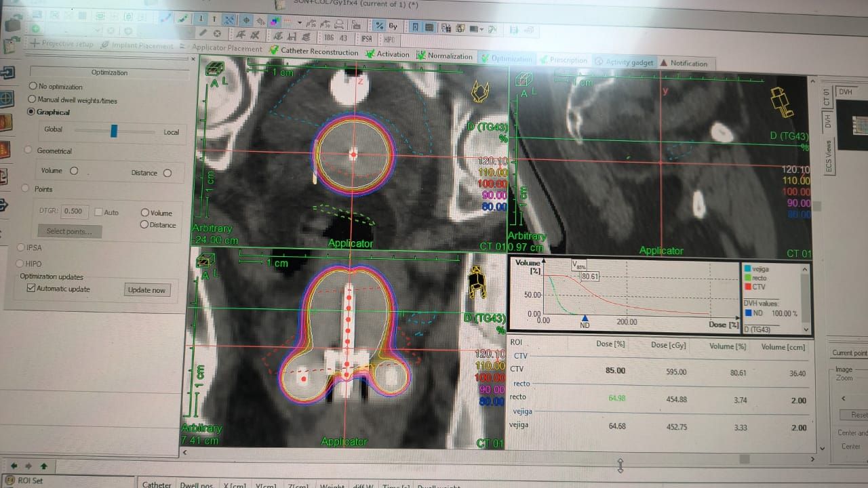Click the target crosshair icon in left sidebar
868x488 pixels.
[6, 98]
